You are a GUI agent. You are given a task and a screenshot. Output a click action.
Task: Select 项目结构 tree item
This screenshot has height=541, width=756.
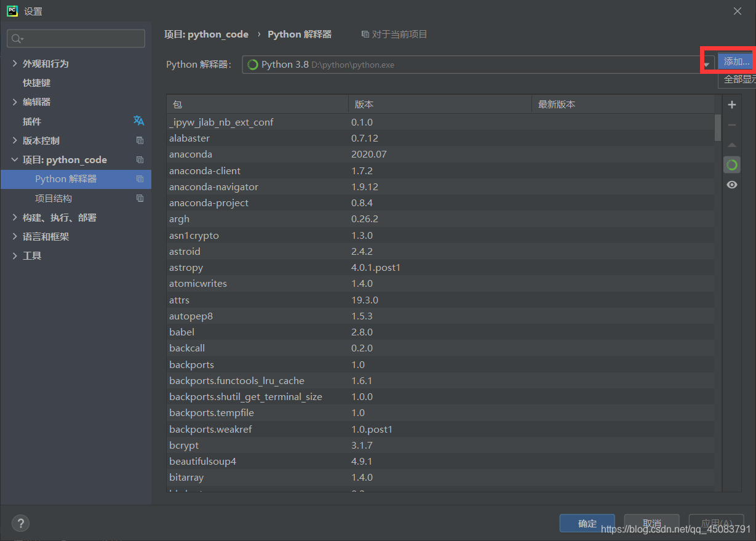[x=76, y=198]
